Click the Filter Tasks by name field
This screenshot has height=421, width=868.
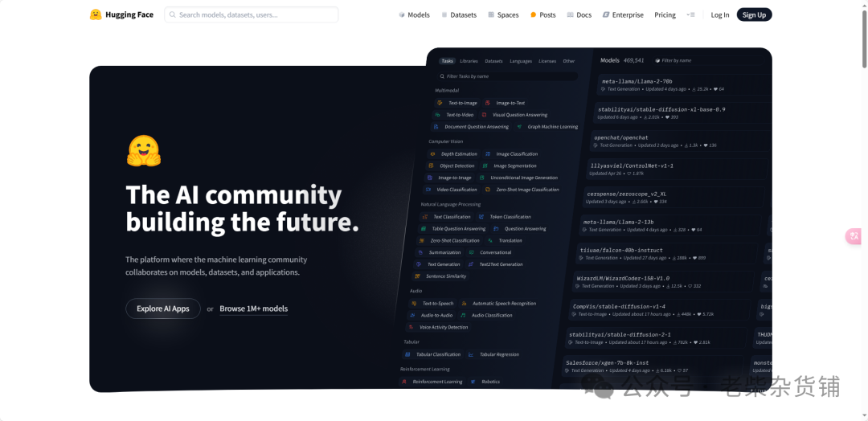[508, 76]
